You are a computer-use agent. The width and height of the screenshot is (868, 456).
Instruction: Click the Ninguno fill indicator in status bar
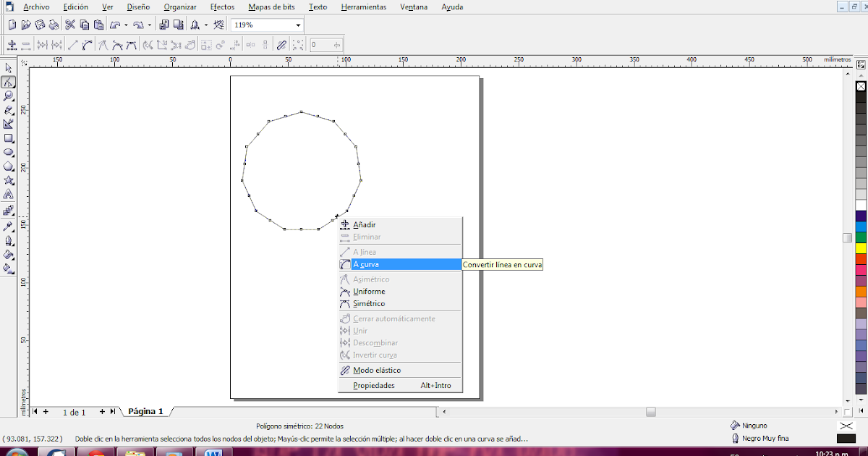coord(749,425)
